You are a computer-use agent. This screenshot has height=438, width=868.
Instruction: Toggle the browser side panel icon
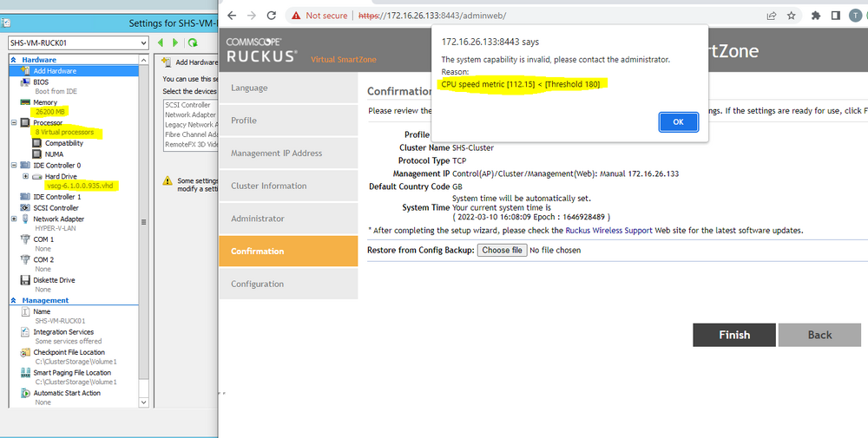tap(836, 16)
